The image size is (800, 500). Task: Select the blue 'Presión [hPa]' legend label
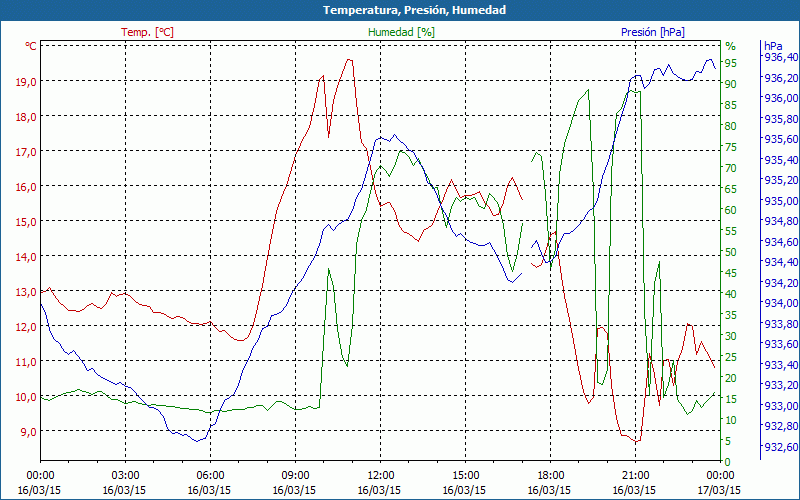pos(653,32)
